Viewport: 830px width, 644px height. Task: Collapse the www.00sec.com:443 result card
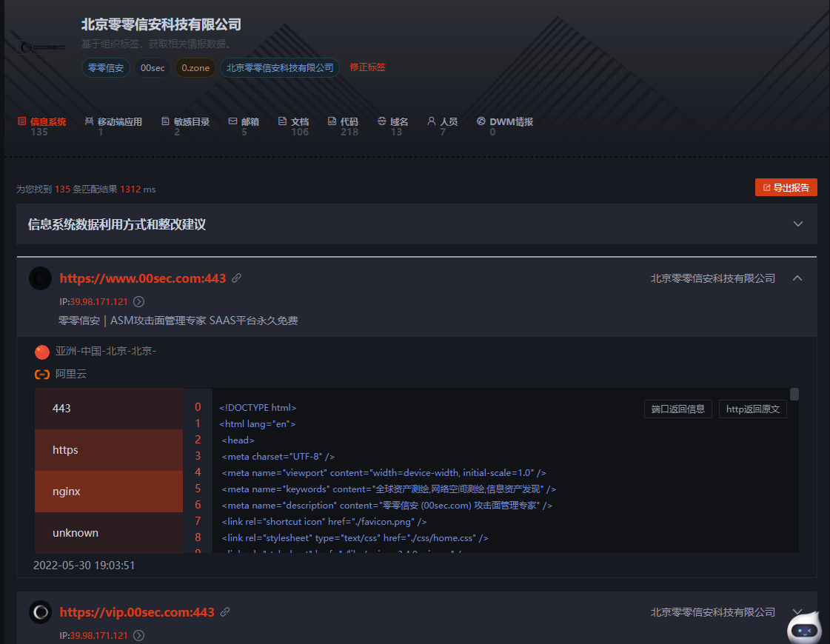(x=797, y=278)
